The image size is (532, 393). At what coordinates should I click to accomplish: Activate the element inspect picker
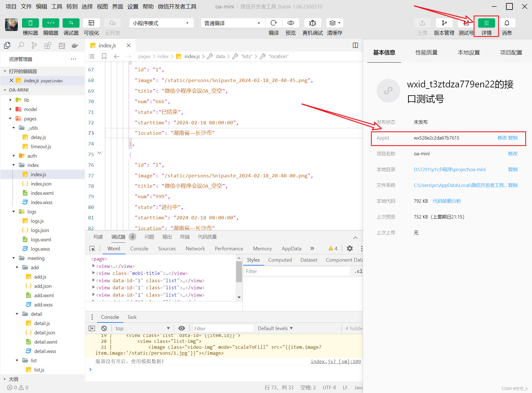tap(92, 248)
